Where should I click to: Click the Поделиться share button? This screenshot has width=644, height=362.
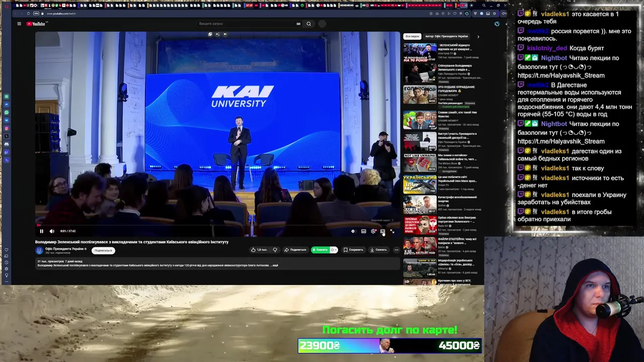(x=295, y=250)
